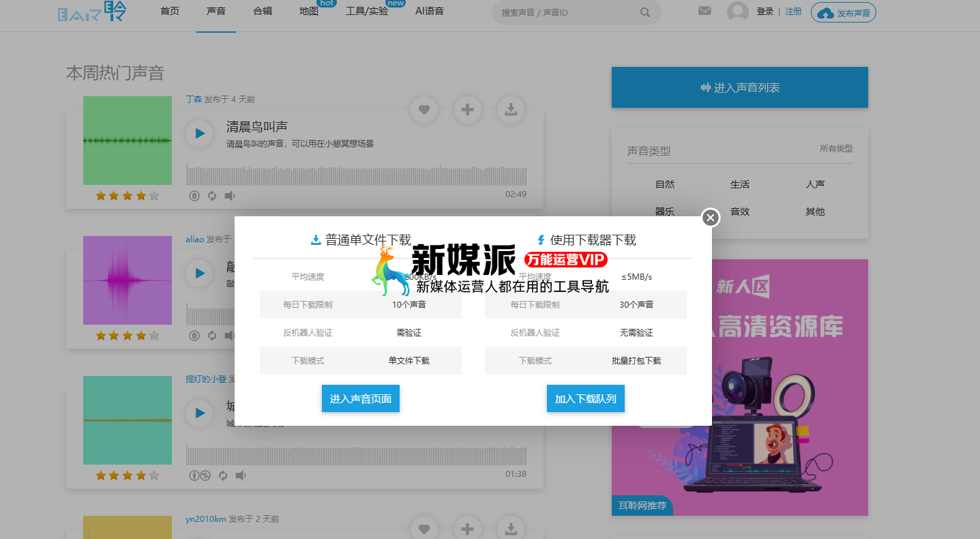Image resolution: width=980 pixels, height=539 pixels.
Task: Open author 丁森 profile link
Action: [194, 99]
